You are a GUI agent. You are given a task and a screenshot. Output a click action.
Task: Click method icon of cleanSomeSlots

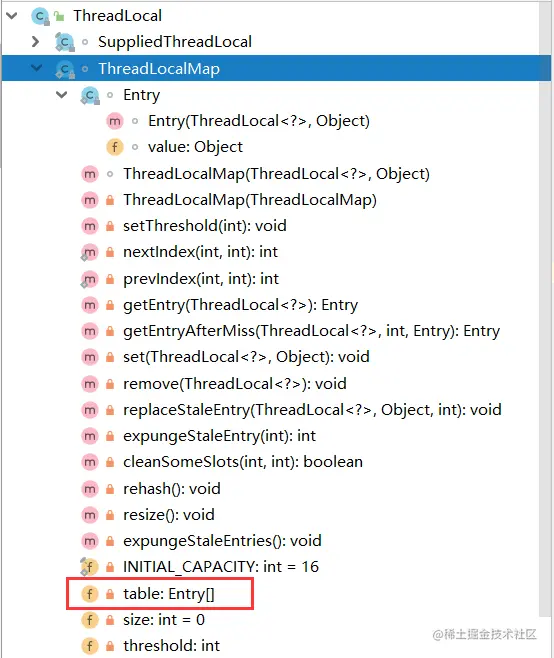[x=90, y=462]
